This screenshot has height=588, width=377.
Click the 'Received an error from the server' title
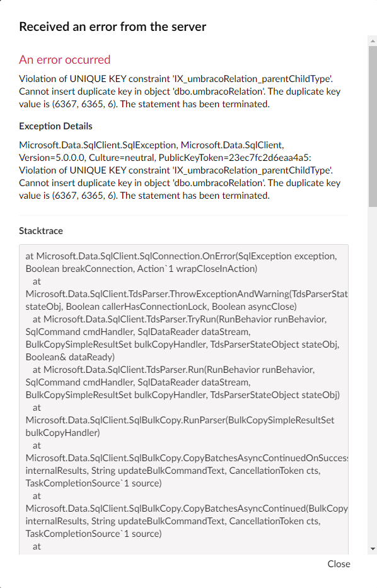(112, 26)
